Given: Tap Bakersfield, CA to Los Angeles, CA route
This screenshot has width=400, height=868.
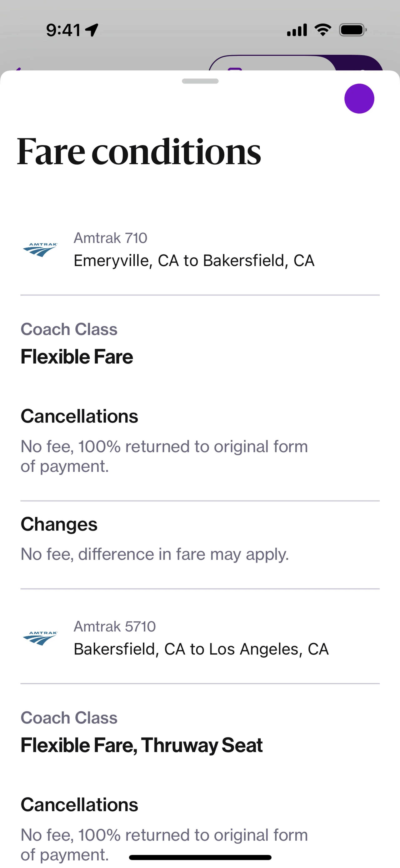Looking at the screenshot, I should pyautogui.click(x=201, y=649).
